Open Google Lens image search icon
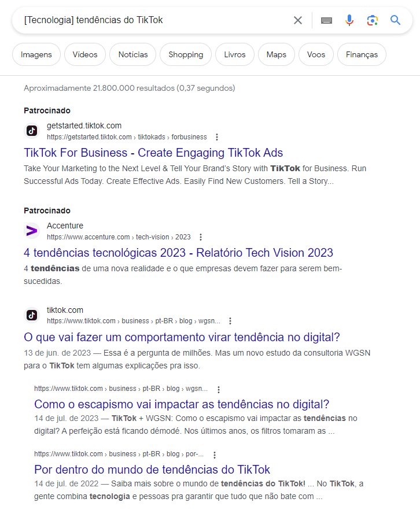Screen dimensions: 420x517 pos(373,20)
